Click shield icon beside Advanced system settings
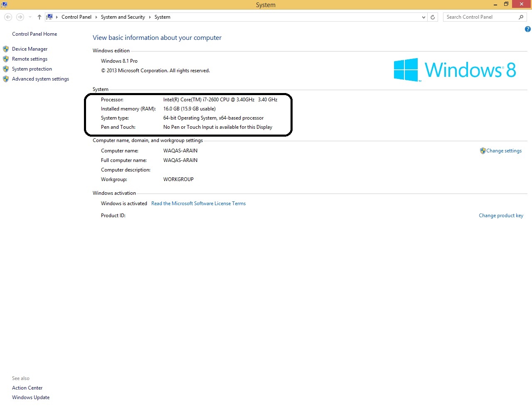The height and width of the screenshot is (407, 532). (6, 79)
